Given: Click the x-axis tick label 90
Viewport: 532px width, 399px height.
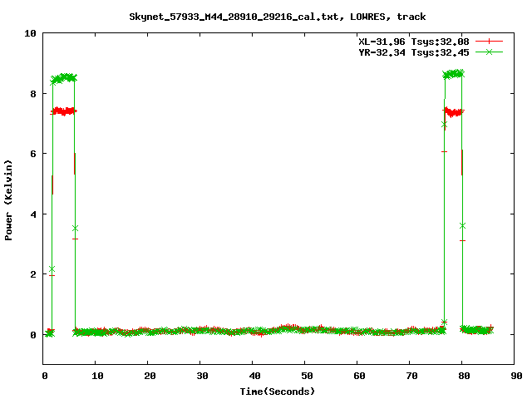Looking at the screenshot, I should click(516, 376).
